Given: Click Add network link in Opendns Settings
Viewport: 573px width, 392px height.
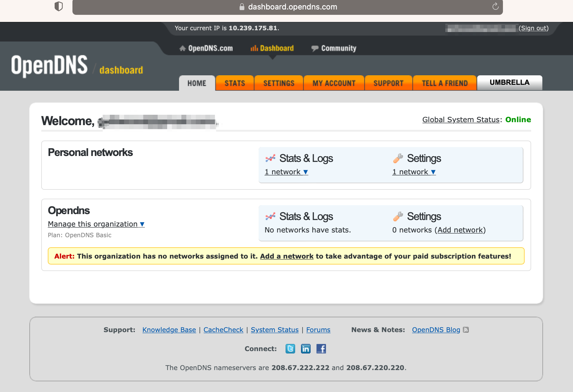Looking at the screenshot, I should (x=460, y=230).
